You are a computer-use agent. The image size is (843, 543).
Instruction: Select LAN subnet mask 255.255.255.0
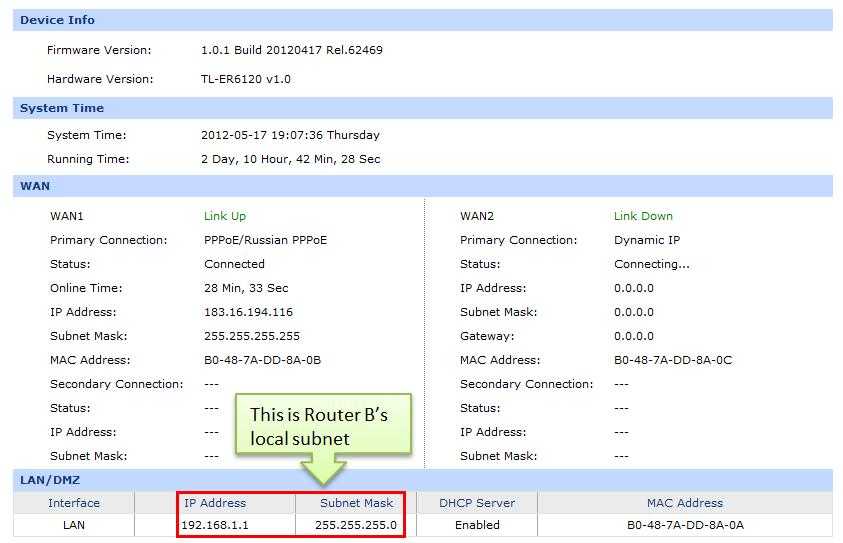[356, 525]
